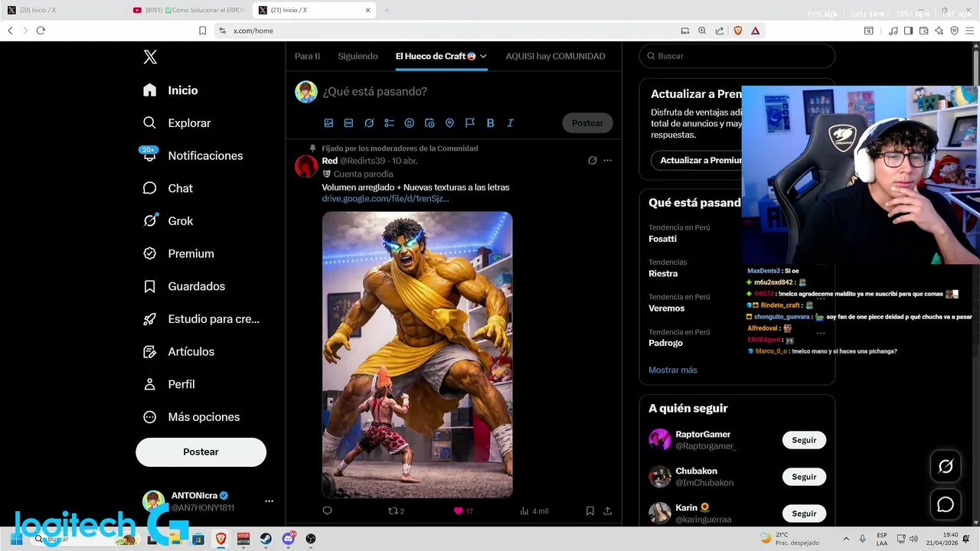Open AQUISI hay COMUNIDAD tab

(x=555, y=57)
